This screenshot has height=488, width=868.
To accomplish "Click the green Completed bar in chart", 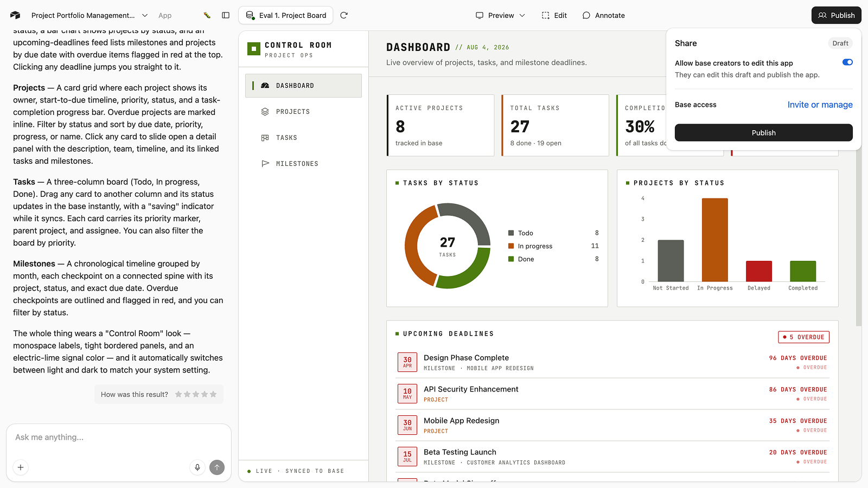I will click(803, 271).
